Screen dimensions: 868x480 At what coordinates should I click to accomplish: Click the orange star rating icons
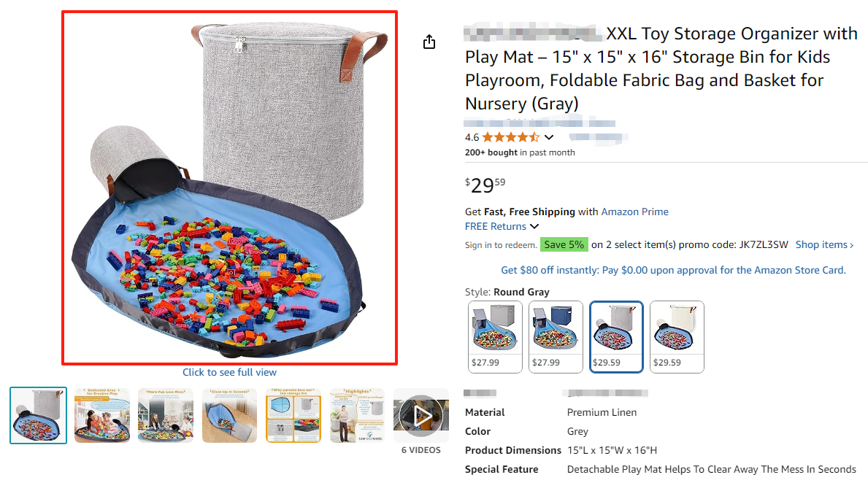510,137
